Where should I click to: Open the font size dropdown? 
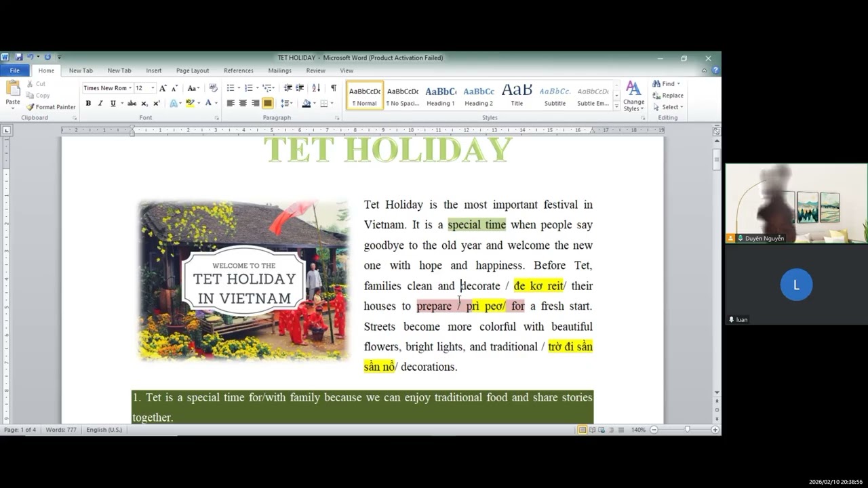[153, 88]
